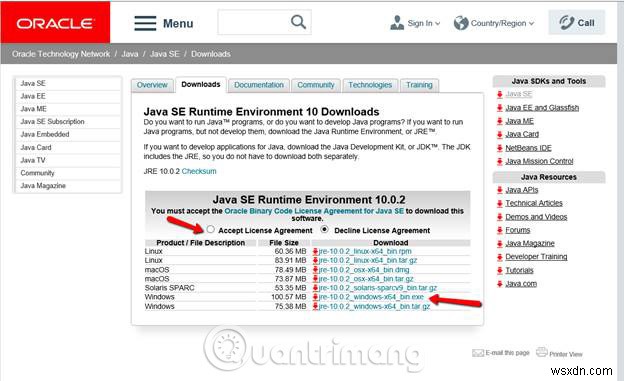Viewport: 624px width, 381px height.
Task: Switch to the Overview tab
Action: (152, 85)
